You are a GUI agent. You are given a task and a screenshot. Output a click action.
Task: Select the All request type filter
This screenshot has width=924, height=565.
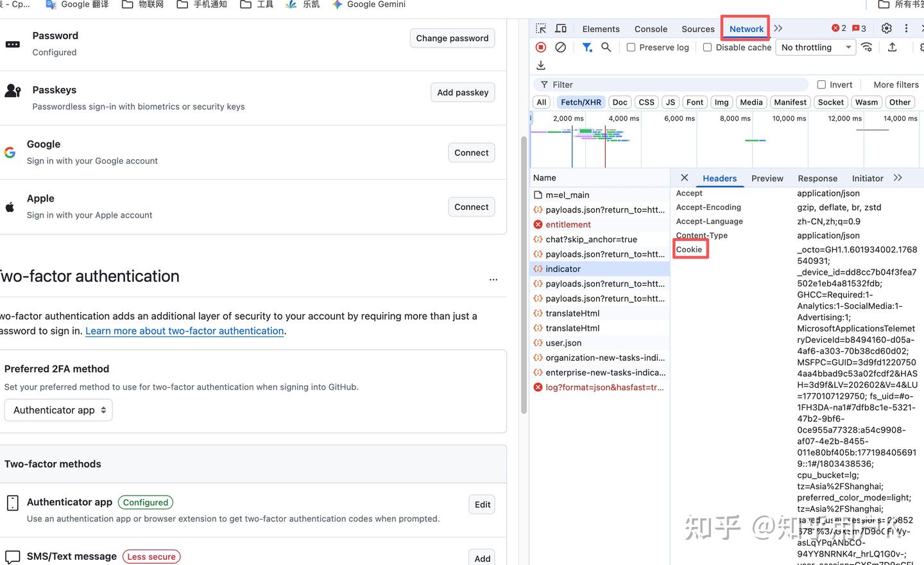click(542, 102)
